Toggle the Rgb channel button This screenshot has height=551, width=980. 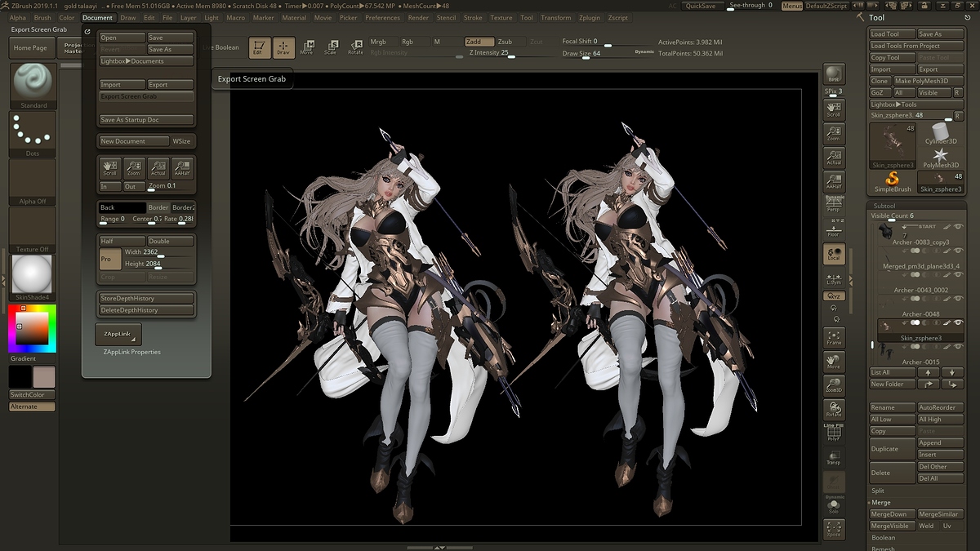click(x=415, y=42)
